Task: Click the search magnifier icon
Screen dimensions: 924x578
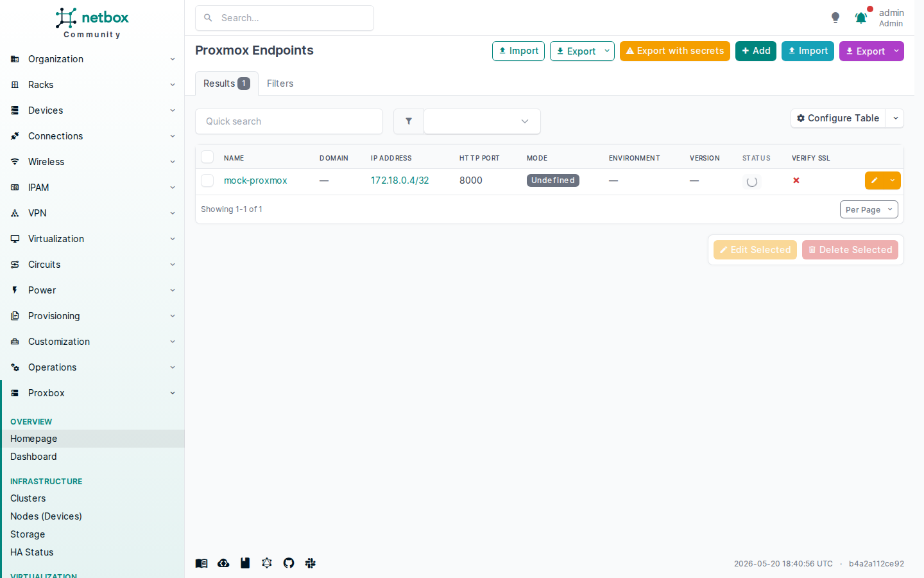Action: [208, 18]
